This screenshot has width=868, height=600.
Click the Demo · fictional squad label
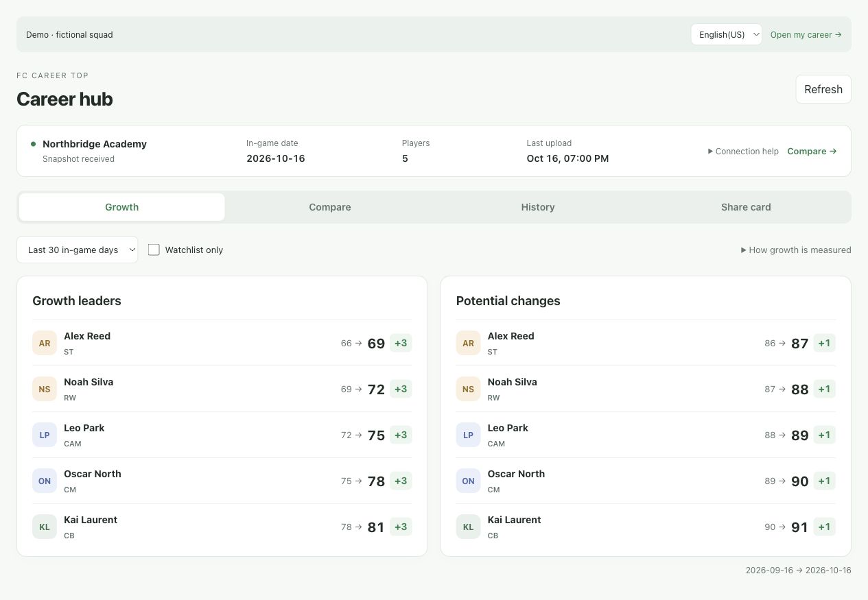(69, 34)
